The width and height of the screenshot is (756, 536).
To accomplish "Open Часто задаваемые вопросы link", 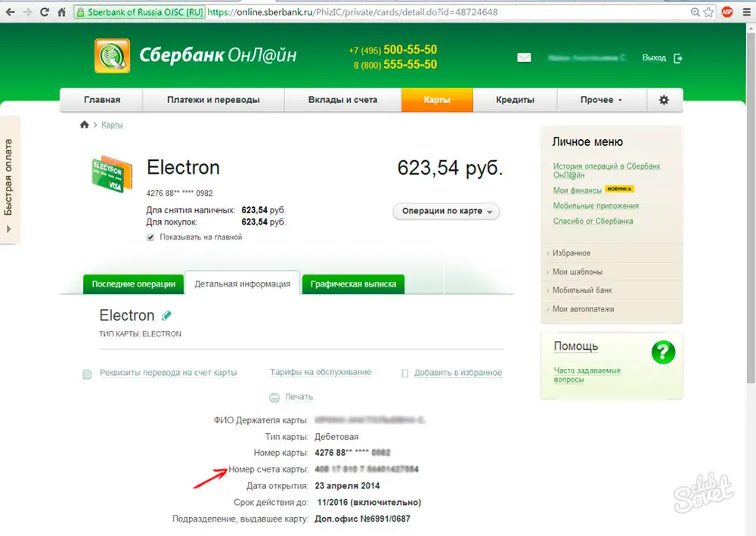I will click(x=587, y=375).
